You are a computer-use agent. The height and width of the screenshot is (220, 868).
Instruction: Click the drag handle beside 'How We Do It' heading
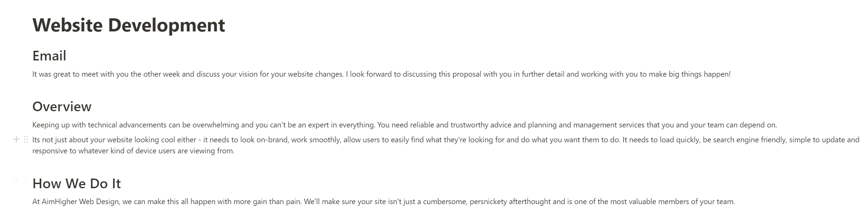[26, 180]
